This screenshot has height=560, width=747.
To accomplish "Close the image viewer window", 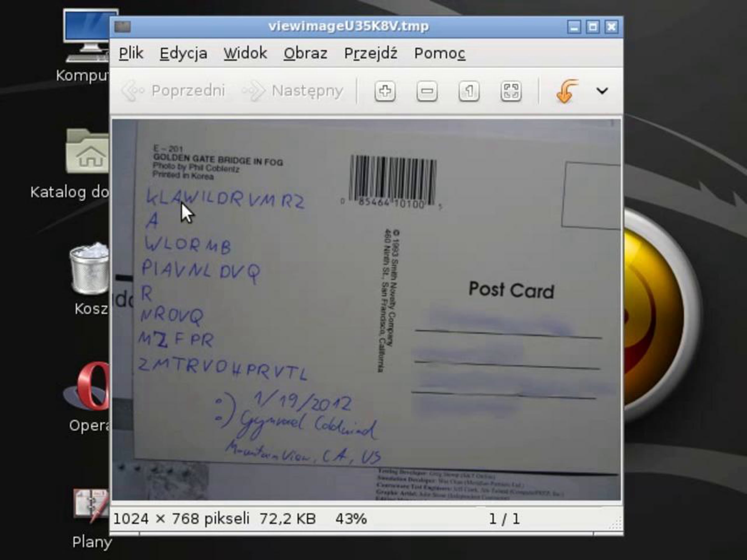I will point(611,27).
